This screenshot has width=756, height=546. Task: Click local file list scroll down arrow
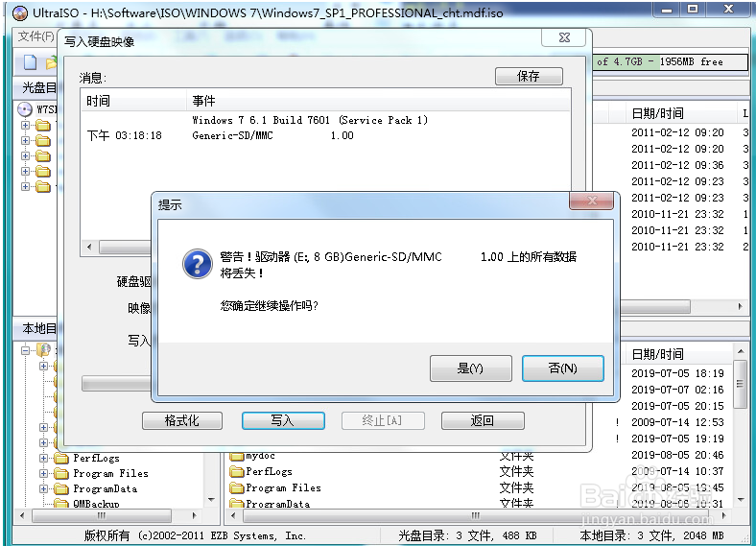coord(741,500)
